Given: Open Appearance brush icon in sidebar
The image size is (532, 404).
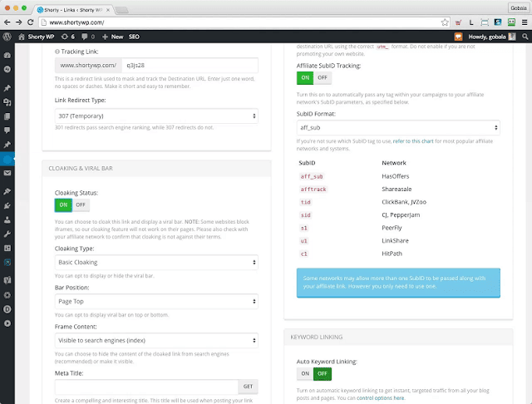Looking at the screenshot, I should point(7,192).
